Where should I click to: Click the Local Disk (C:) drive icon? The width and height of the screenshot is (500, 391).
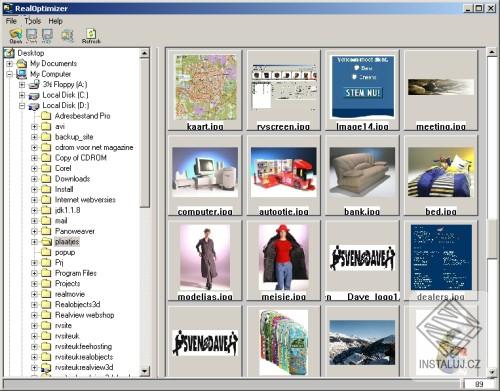coord(34,95)
